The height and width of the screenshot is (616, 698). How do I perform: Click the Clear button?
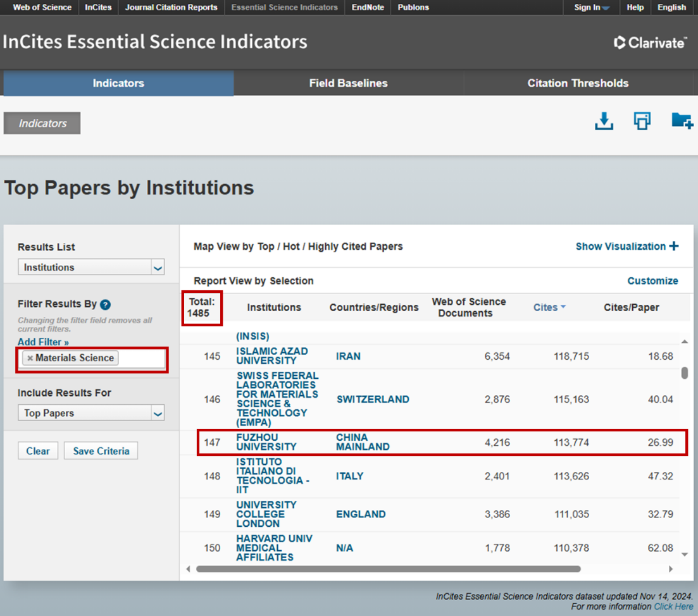tap(38, 451)
